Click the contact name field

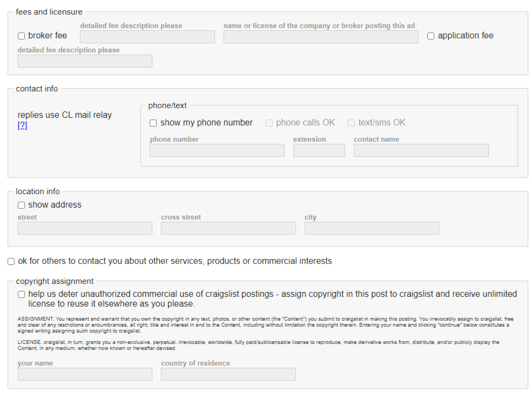click(x=421, y=150)
